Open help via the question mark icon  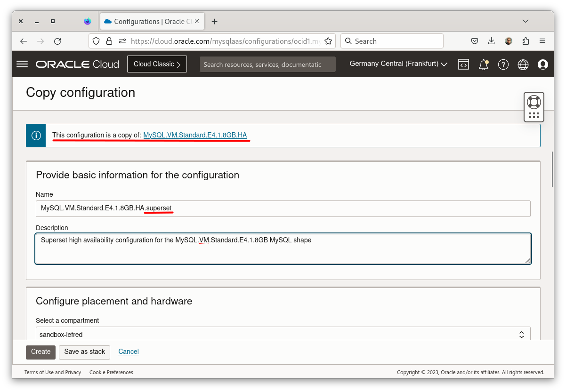pos(503,64)
